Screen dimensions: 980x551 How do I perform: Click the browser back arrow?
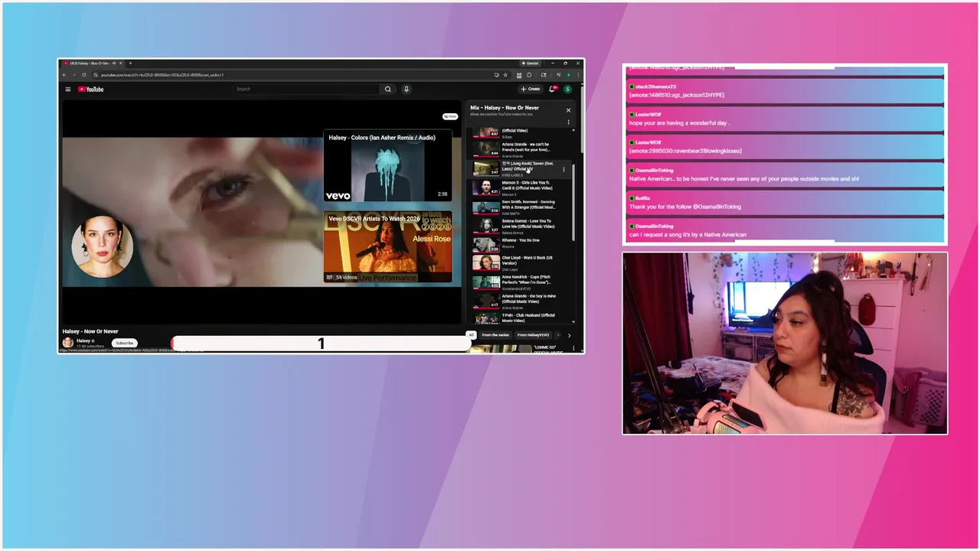pyautogui.click(x=64, y=75)
